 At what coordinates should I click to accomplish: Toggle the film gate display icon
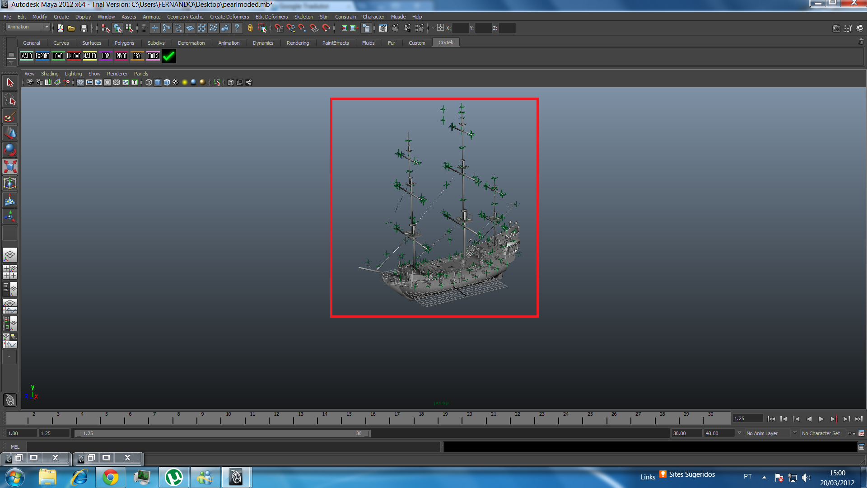(x=89, y=82)
